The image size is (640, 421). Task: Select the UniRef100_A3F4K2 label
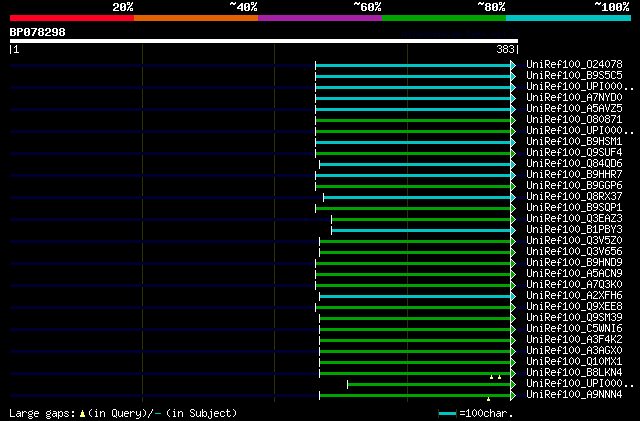coord(574,340)
